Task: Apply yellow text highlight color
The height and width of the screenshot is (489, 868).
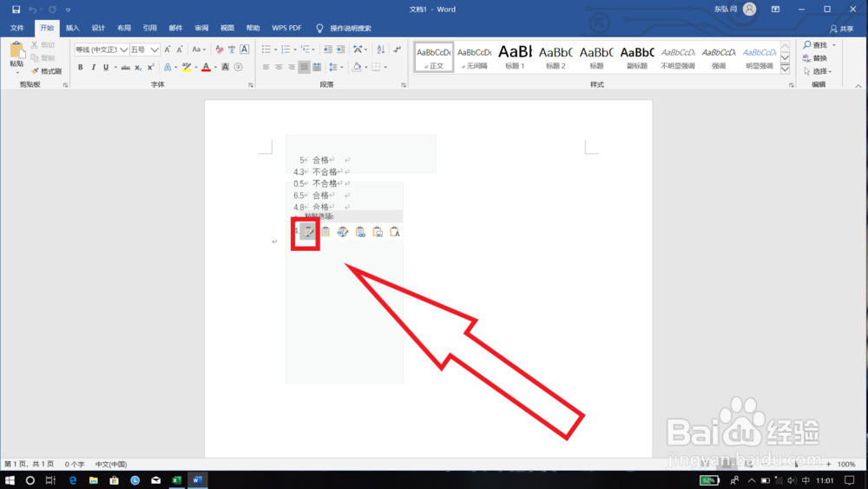Action: 187,68
